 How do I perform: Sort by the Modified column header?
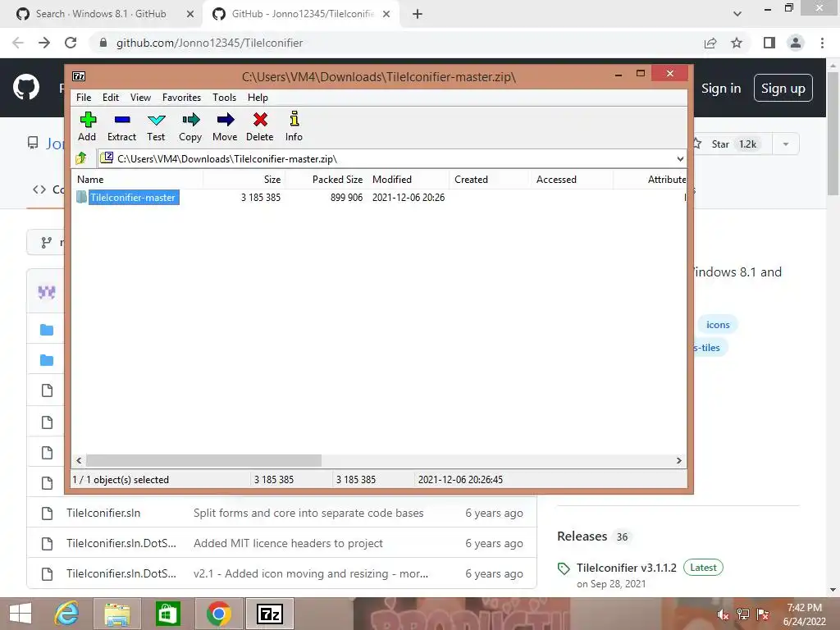(x=409, y=180)
